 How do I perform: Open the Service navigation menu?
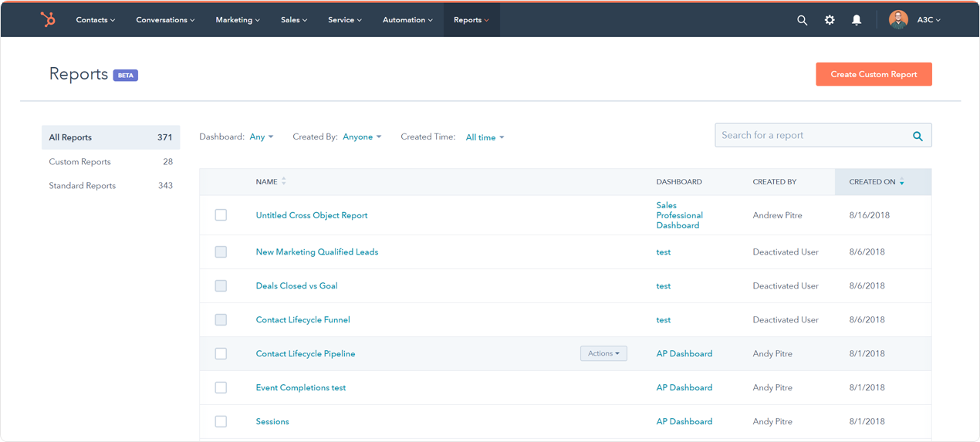tap(345, 20)
